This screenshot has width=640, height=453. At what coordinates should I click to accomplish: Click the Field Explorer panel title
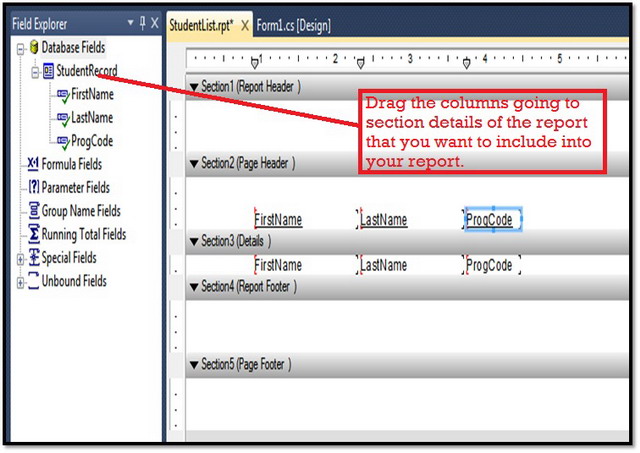point(40,24)
